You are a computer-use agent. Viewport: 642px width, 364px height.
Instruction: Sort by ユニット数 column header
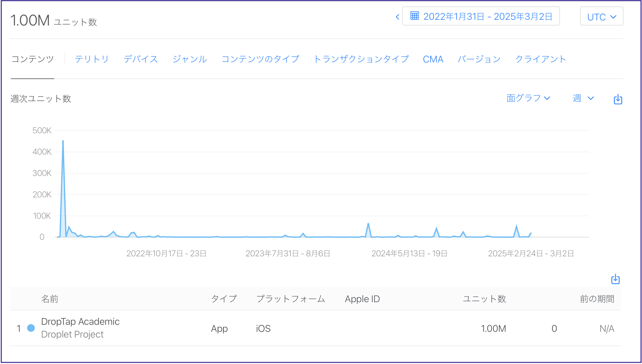click(484, 299)
